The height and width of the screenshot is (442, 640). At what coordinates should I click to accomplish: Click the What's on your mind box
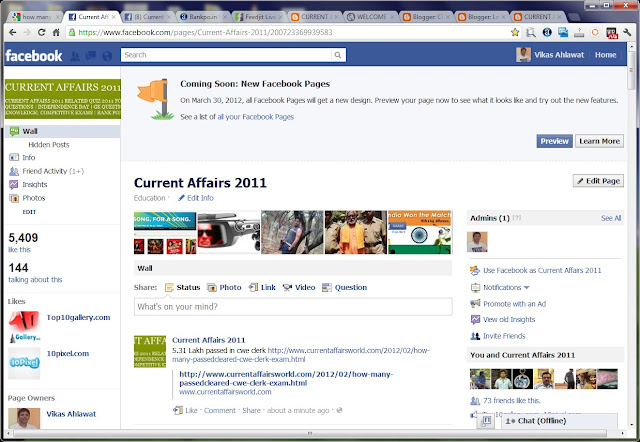click(293, 307)
